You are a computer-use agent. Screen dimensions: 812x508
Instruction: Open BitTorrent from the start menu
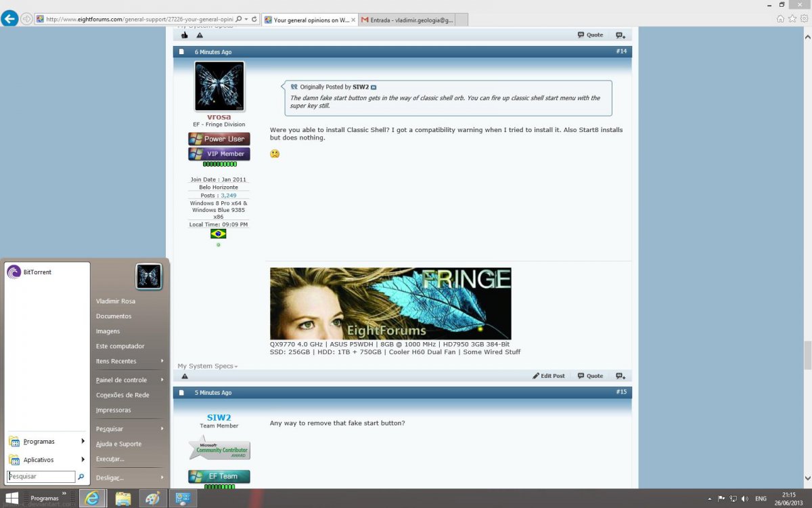click(37, 272)
